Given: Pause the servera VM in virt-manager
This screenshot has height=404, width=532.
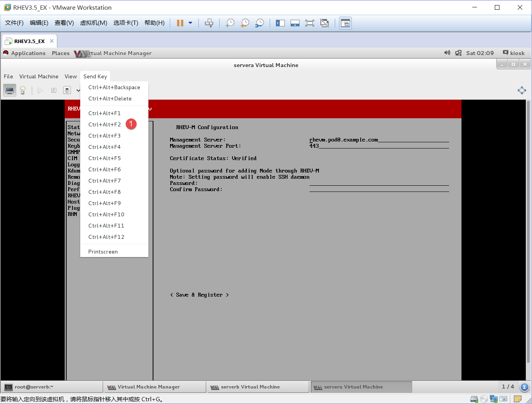Looking at the screenshot, I should pyautogui.click(x=54, y=90).
